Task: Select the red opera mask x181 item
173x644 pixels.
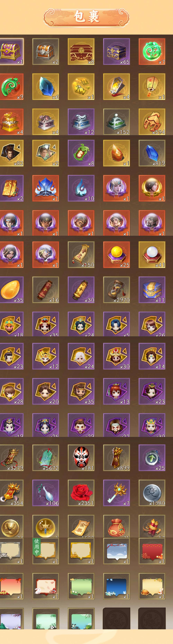Action: click(x=81, y=458)
